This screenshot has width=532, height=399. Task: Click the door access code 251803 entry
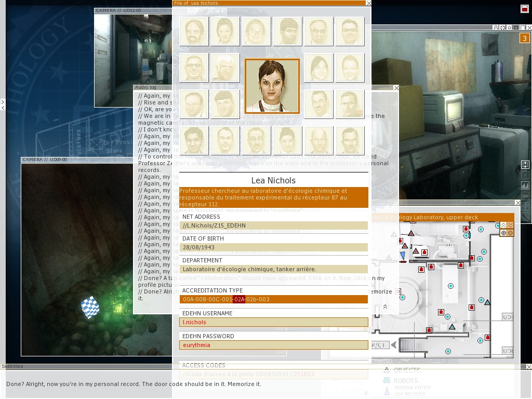point(273,374)
